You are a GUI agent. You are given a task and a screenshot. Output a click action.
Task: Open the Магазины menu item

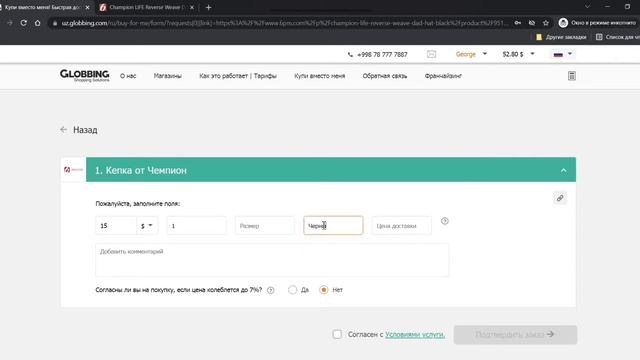pos(167,76)
